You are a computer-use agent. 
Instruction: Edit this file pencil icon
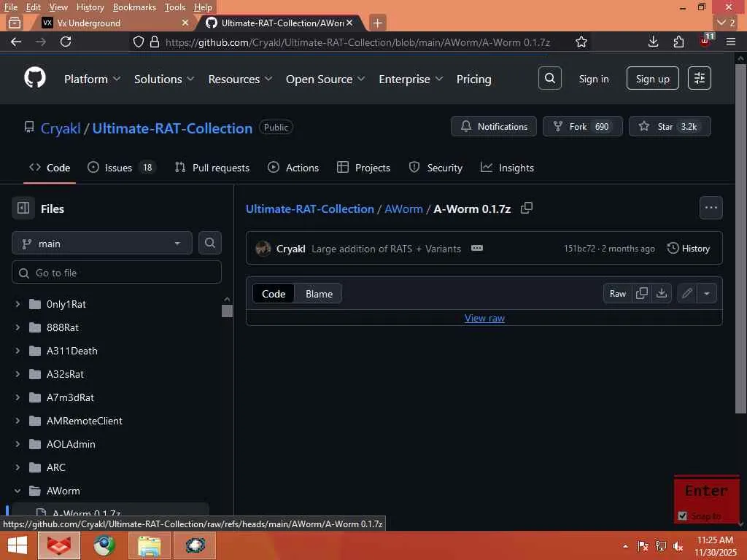click(686, 293)
